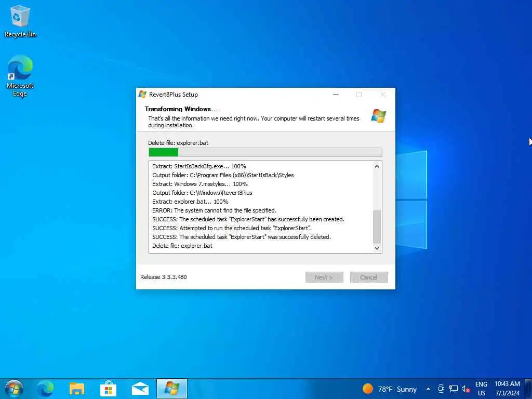Close the Revert8Plus Setup window
Viewport: 532px width, 399px height.
click(x=383, y=95)
